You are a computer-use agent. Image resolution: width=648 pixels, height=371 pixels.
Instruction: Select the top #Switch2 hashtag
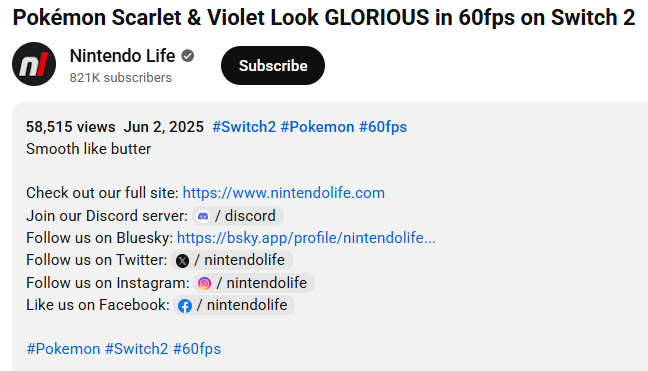click(244, 127)
